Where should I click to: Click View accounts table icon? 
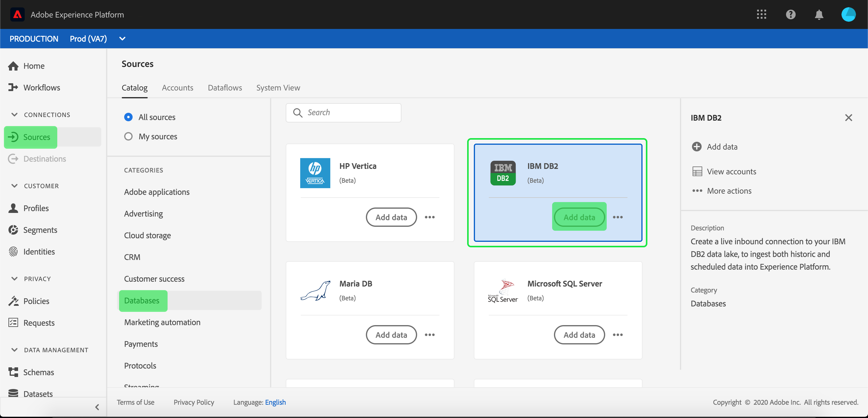[697, 172]
